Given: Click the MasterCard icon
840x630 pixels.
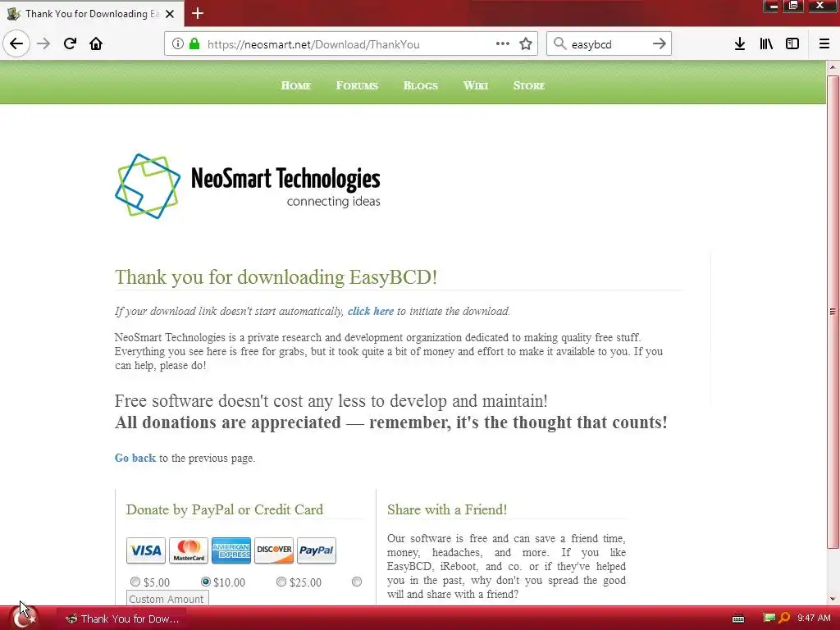Looking at the screenshot, I should (x=189, y=550).
